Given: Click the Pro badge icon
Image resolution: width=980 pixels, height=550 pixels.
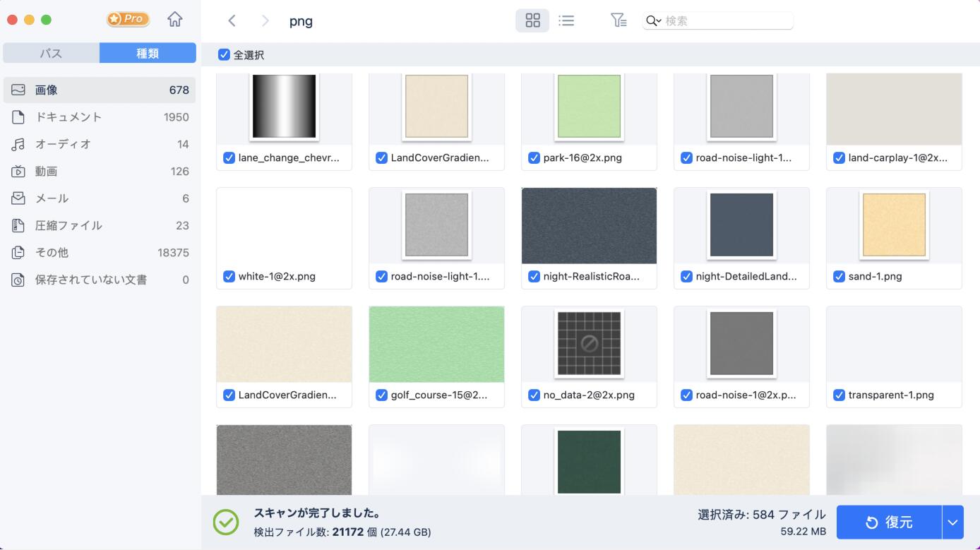Looking at the screenshot, I should click(128, 19).
